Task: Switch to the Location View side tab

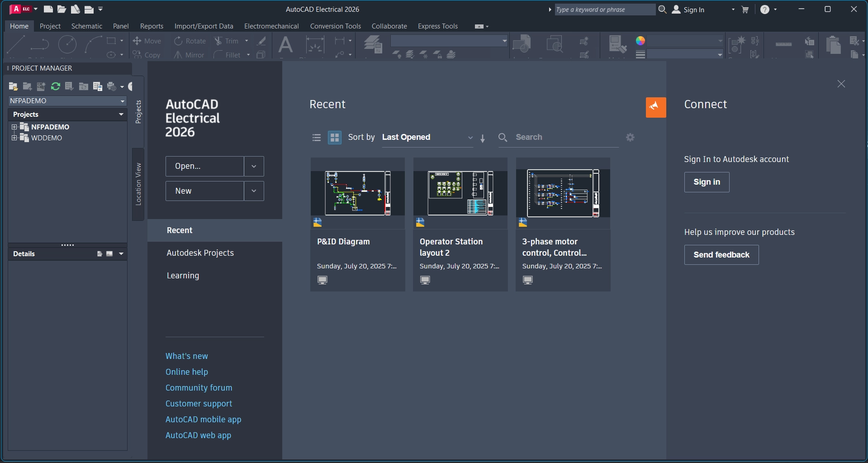Action: pyautogui.click(x=138, y=184)
